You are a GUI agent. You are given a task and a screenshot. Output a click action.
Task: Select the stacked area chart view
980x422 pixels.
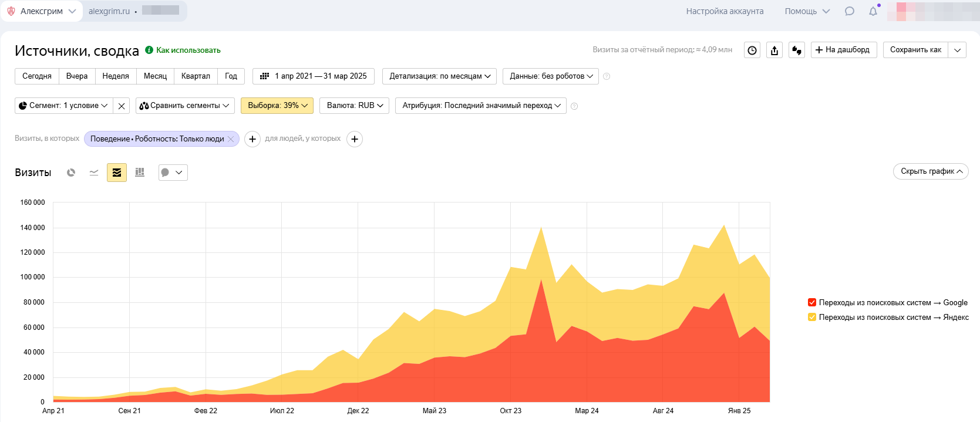[117, 173]
